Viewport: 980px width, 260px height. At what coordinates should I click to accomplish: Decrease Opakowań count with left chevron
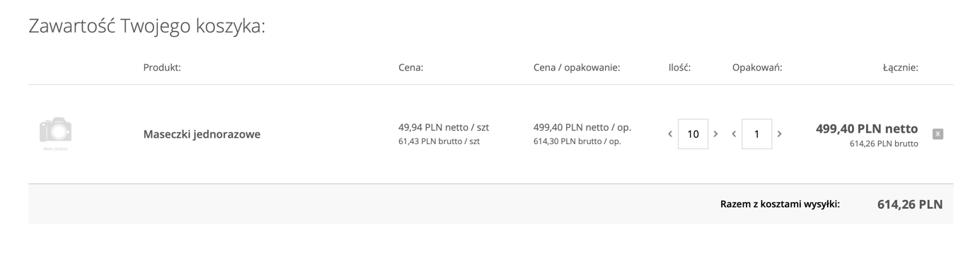click(734, 134)
